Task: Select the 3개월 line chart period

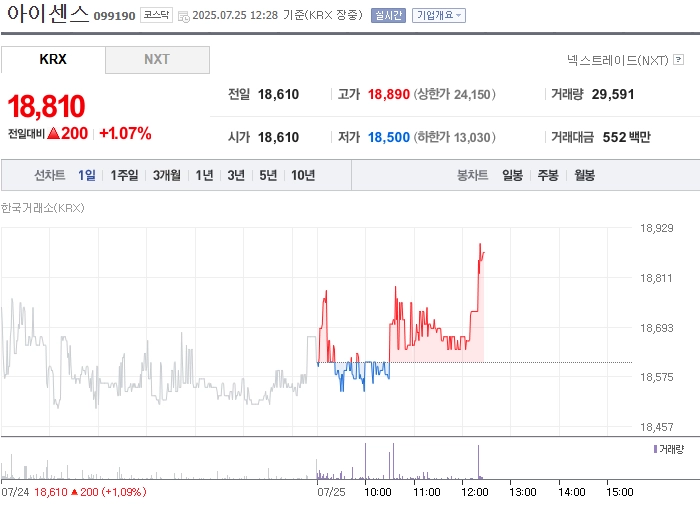Action: [x=167, y=175]
